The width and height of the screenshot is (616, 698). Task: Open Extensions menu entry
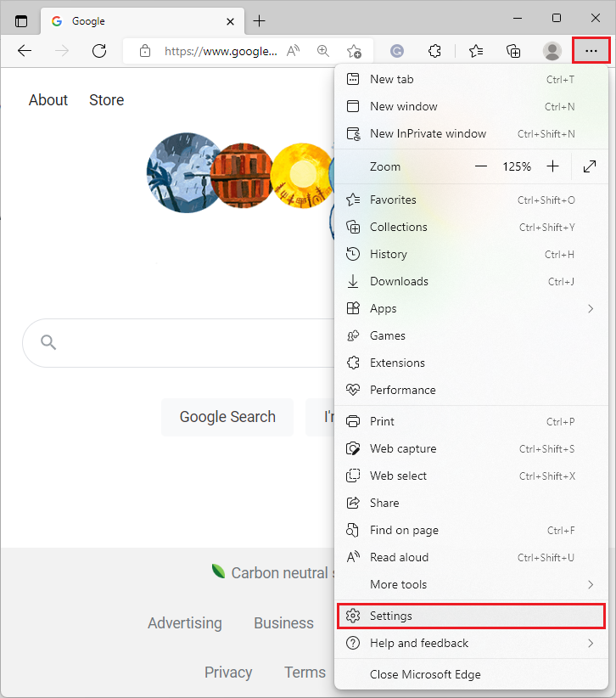click(x=471, y=363)
